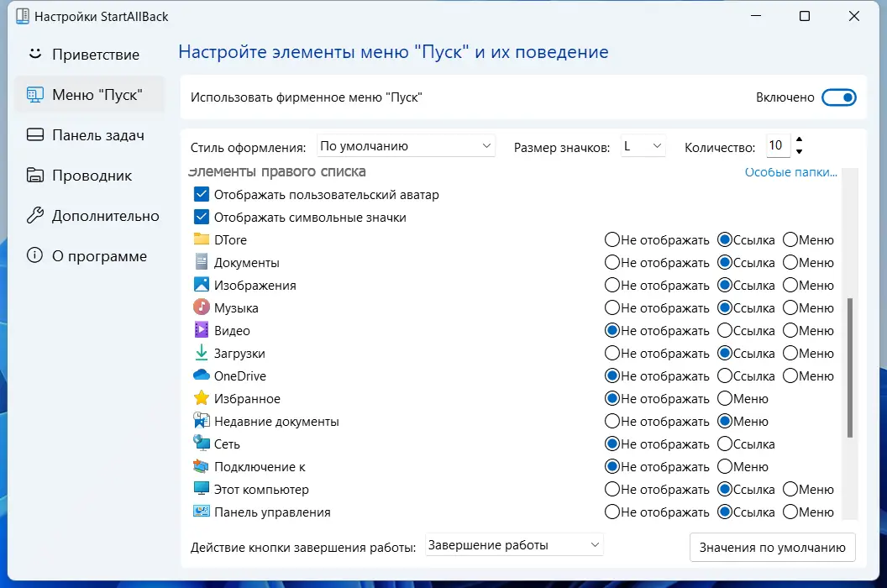This screenshot has height=588, width=887.
Task: Click the Этот компьютер monitor icon
Action: coord(202,489)
